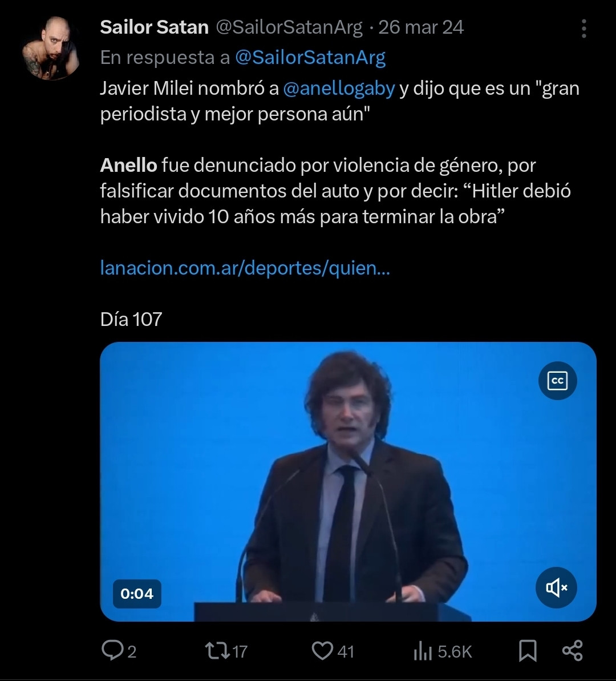Image resolution: width=616 pixels, height=681 pixels.
Task: Click the reply speech bubble icon
Action: (x=112, y=651)
